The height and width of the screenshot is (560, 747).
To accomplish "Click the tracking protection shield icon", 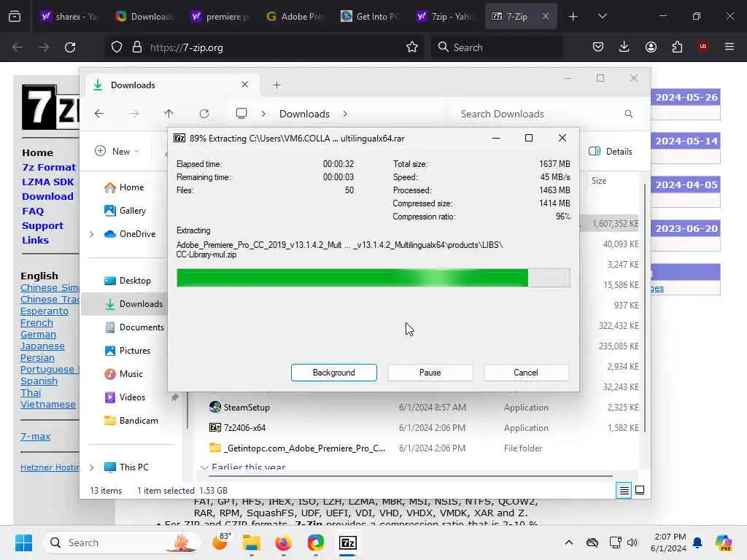I will click(117, 47).
